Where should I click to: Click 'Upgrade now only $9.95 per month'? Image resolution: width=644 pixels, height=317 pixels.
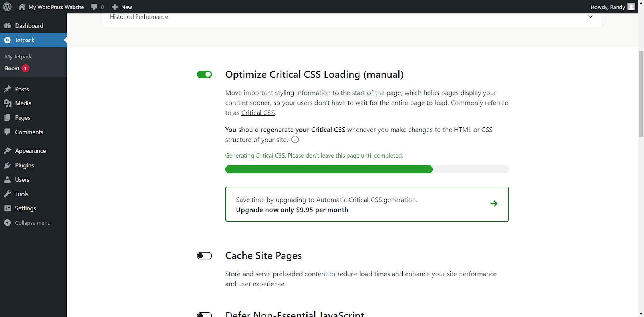(x=292, y=210)
